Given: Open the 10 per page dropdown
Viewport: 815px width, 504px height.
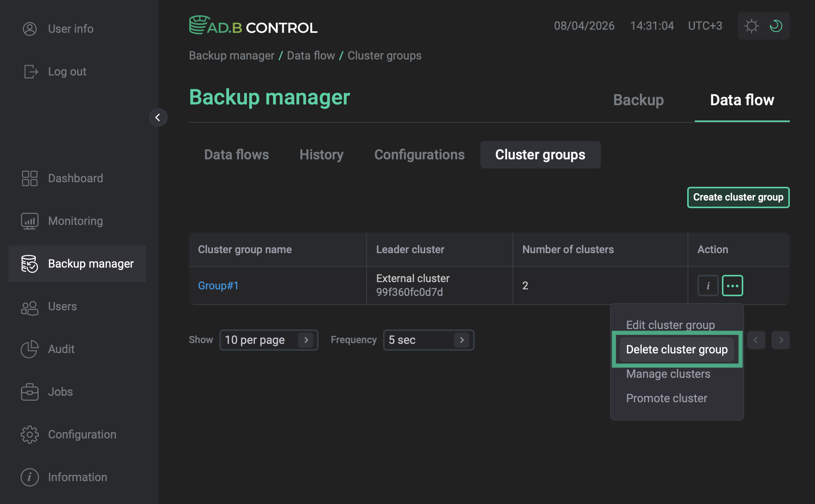Looking at the screenshot, I should [269, 340].
